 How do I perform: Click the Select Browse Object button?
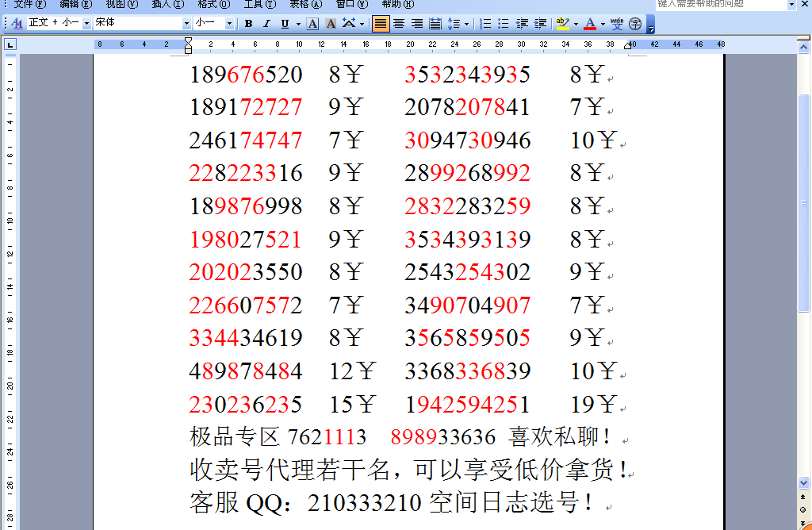pos(804,510)
